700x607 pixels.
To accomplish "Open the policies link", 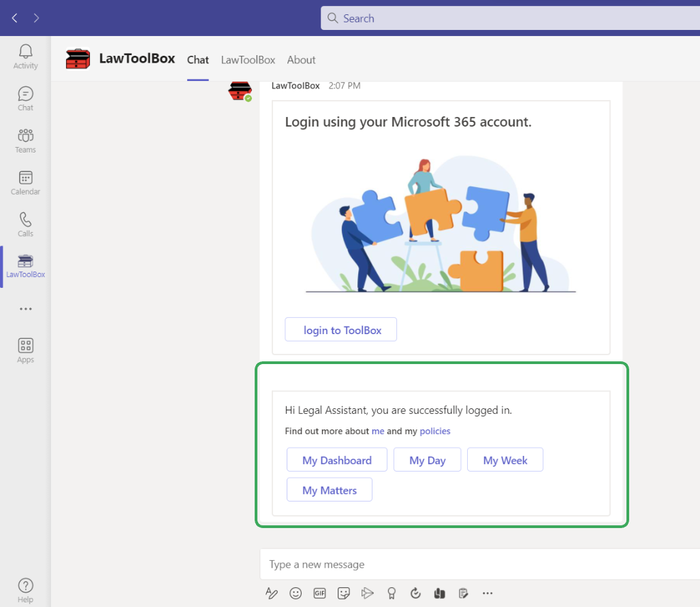I will [435, 431].
